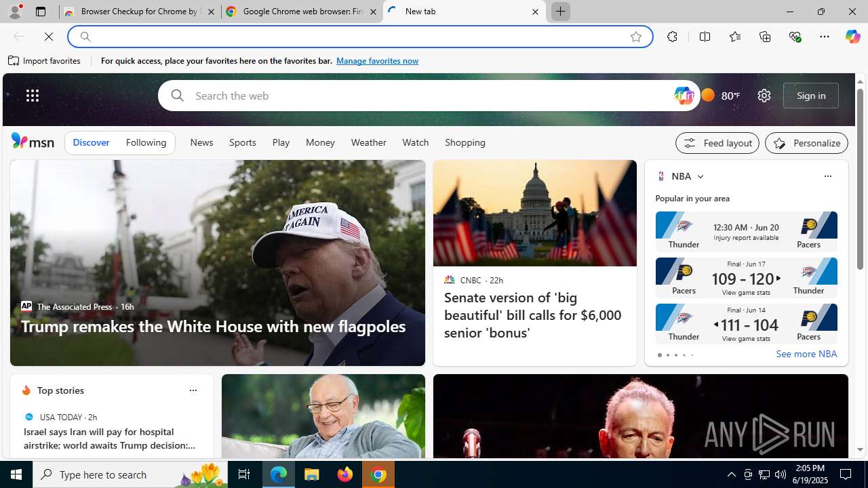Screen dimensions: 868x488
Task: Add this page to favorites star
Action: click(636, 37)
